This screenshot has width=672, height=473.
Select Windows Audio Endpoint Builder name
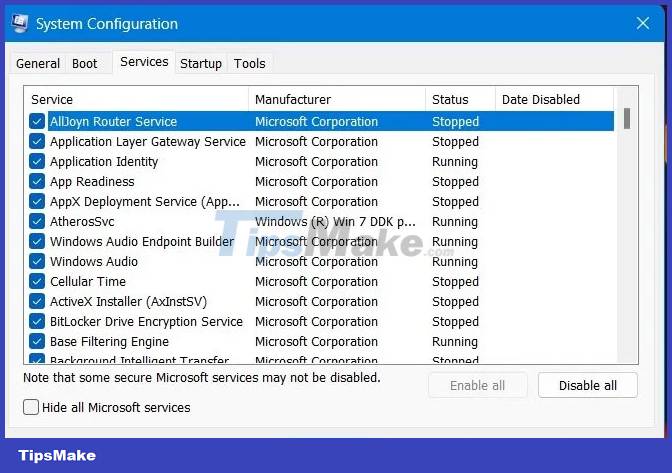pos(142,242)
